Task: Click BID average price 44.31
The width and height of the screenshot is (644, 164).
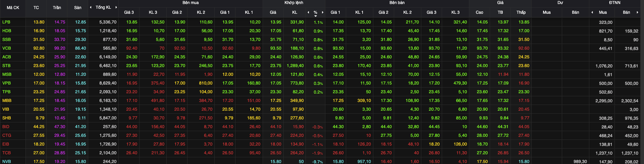Action: pyautogui.click(x=503, y=126)
